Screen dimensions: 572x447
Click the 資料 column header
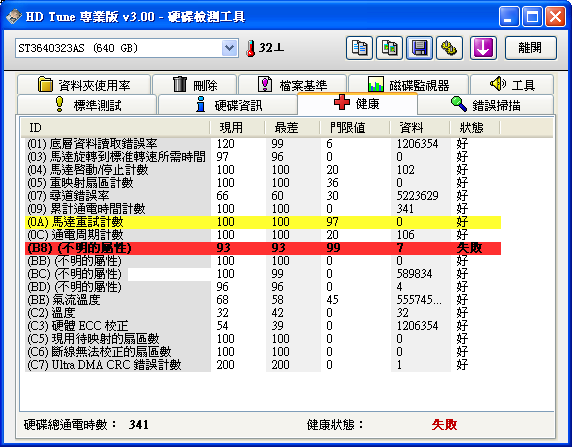point(420,128)
